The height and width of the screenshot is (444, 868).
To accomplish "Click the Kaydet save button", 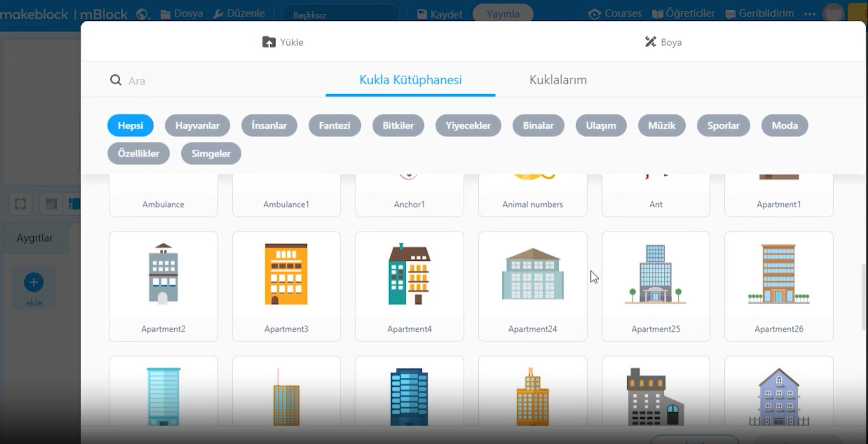I will point(440,14).
